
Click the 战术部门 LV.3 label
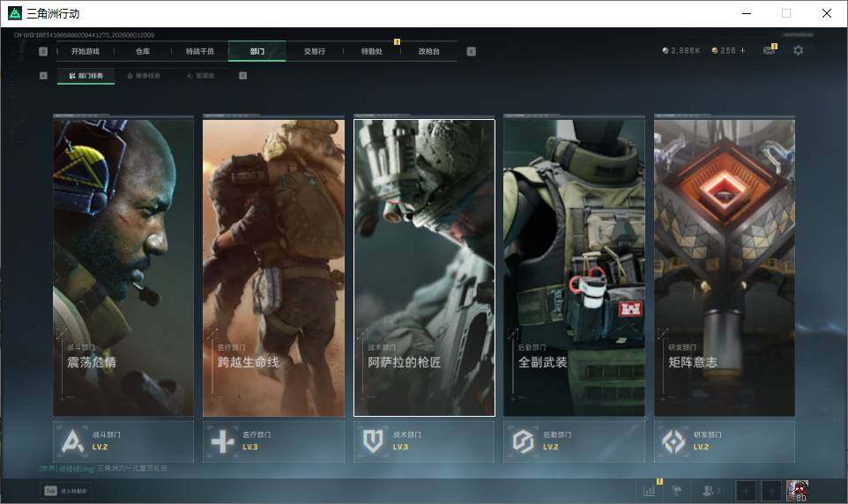click(x=400, y=447)
